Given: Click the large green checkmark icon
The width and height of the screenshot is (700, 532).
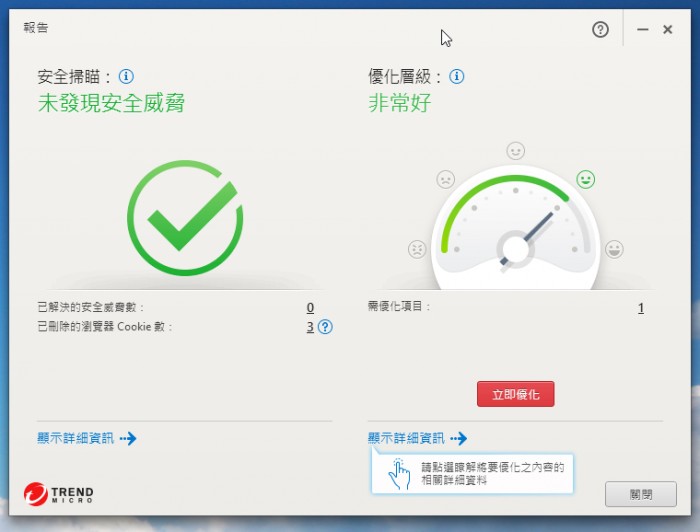Looking at the screenshot, I should tap(185, 217).
